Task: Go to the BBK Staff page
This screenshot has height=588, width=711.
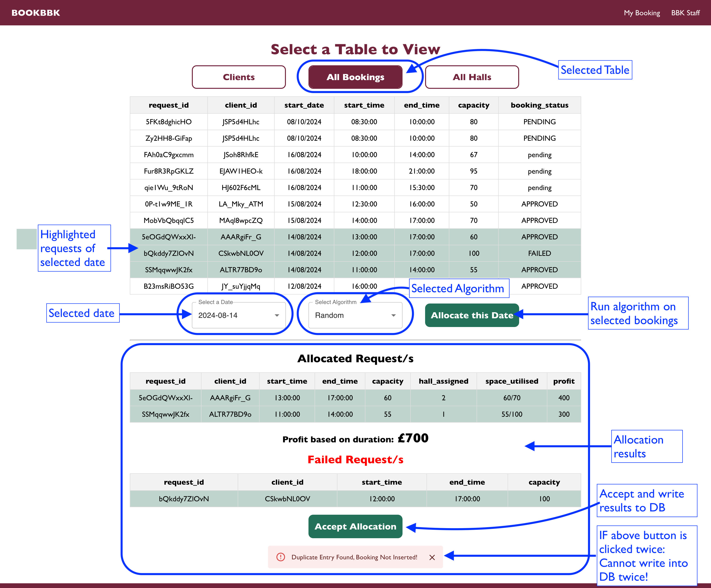Action: pos(685,13)
